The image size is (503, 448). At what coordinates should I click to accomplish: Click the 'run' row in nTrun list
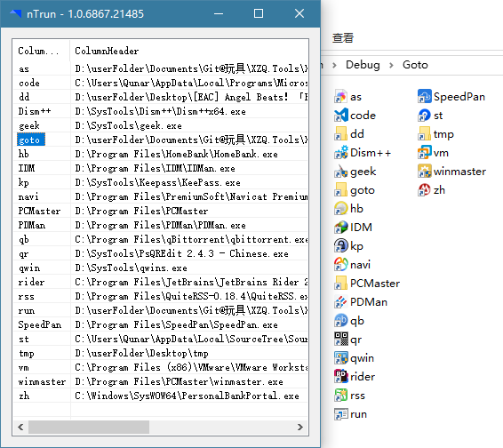[160, 310]
